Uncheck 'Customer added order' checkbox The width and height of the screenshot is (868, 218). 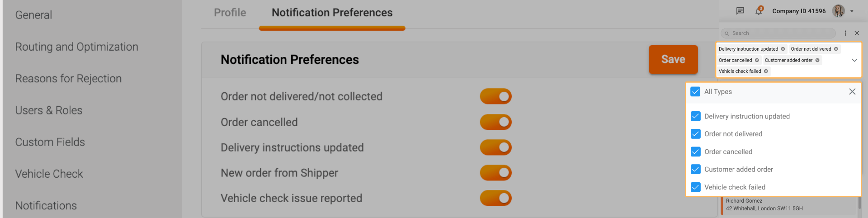click(x=696, y=170)
